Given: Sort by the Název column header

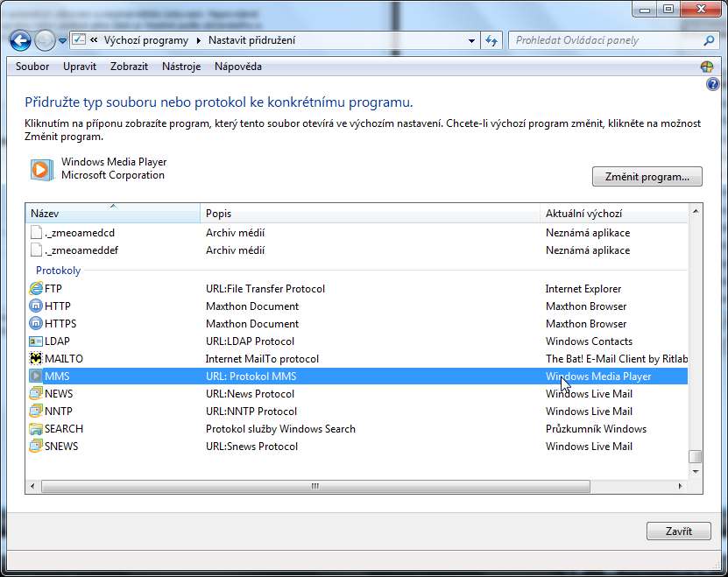Looking at the screenshot, I should [x=113, y=214].
